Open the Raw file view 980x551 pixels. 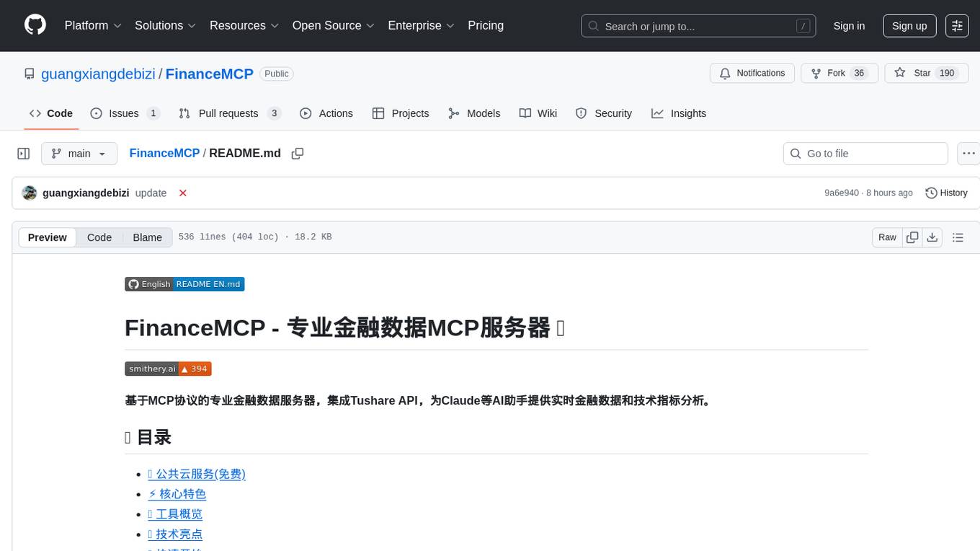click(887, 237)
